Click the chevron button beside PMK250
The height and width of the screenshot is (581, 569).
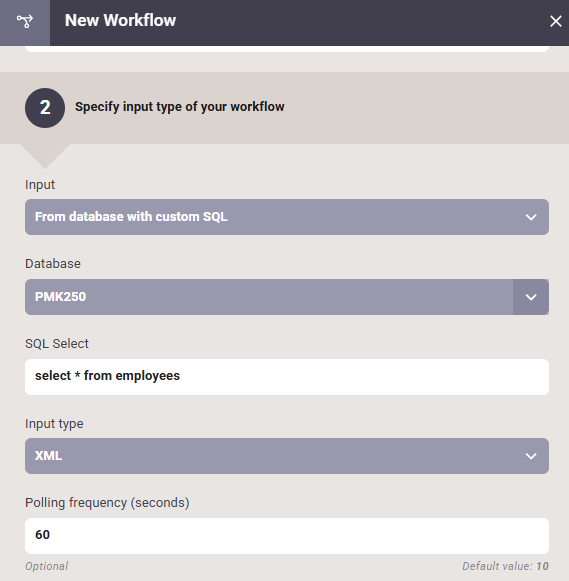click(x=531, y=297)
